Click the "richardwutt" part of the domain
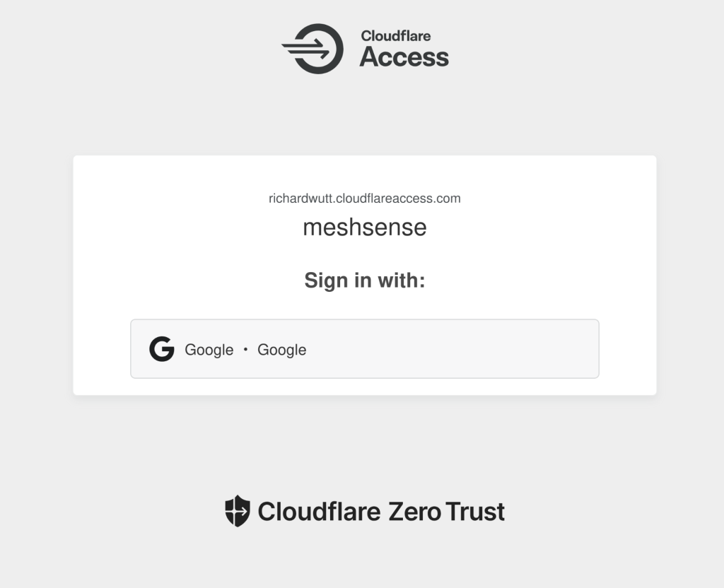This screenshot has height=588, width=724. tap(296, 199)
